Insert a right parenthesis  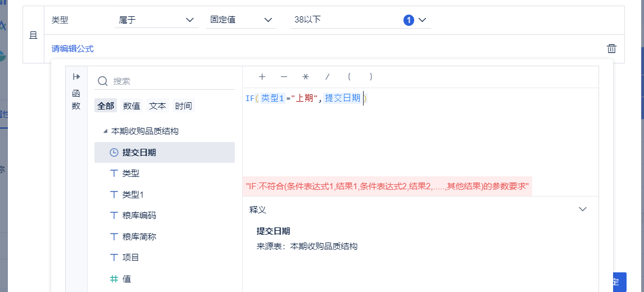pos(371,76)
